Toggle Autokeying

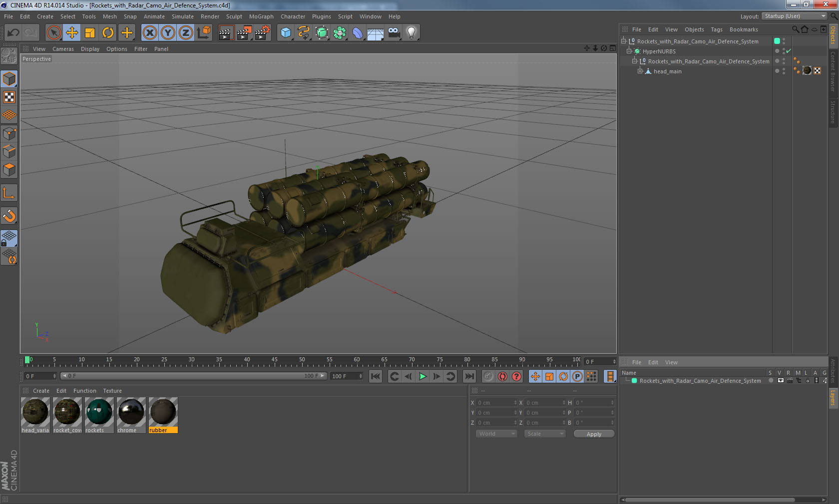(502, 376)
